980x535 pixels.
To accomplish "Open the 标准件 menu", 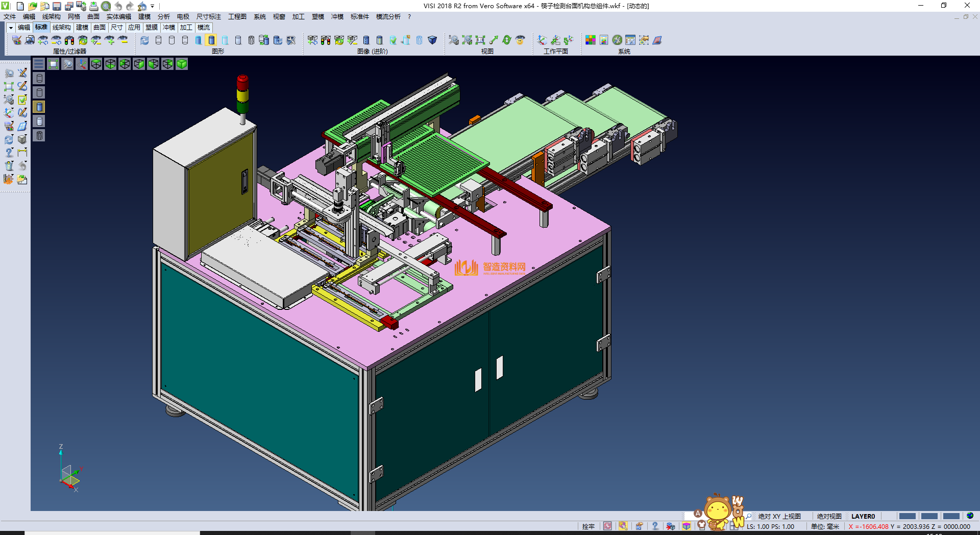I will 359,17.
